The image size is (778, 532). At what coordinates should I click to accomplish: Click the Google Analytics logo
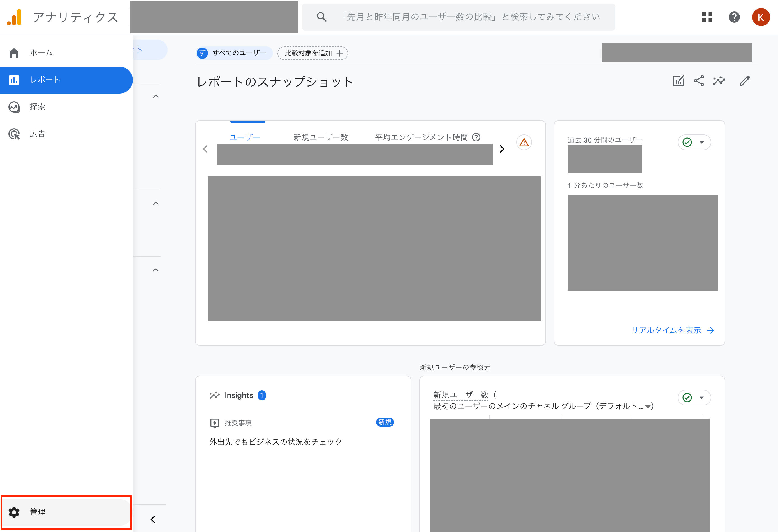point(14,17)
